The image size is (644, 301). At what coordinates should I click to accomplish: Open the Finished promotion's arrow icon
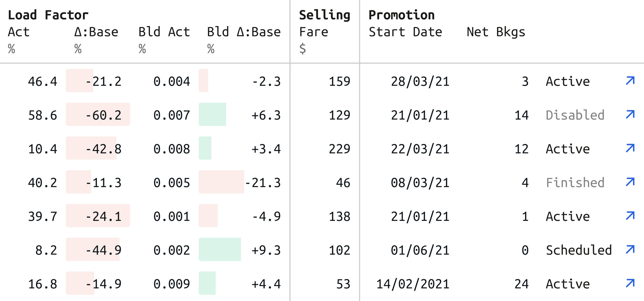tap(630, 182)
